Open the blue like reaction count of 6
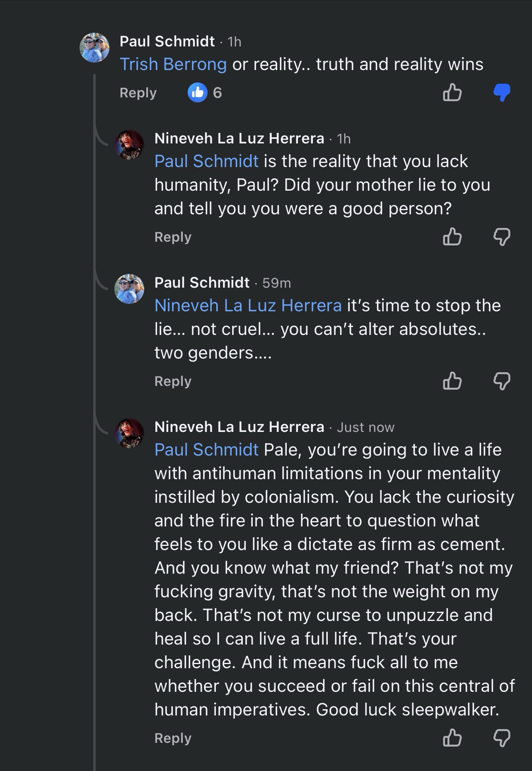Image resolution: width=532 pixels, height=771 pixels. (x=205, y=92)
